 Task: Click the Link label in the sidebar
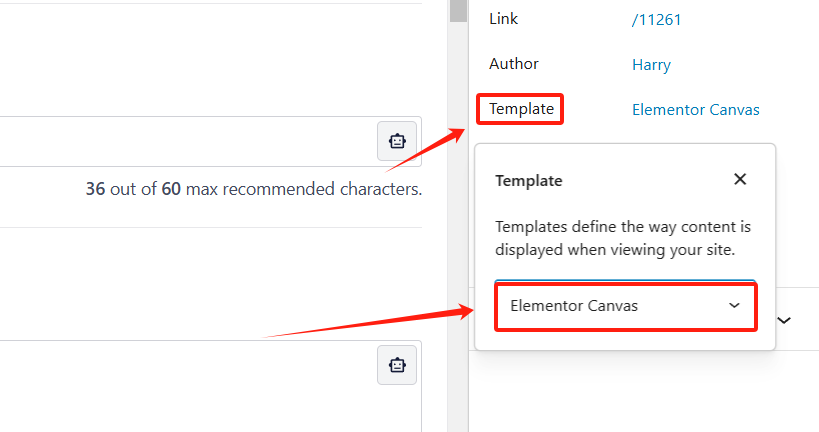503,19
